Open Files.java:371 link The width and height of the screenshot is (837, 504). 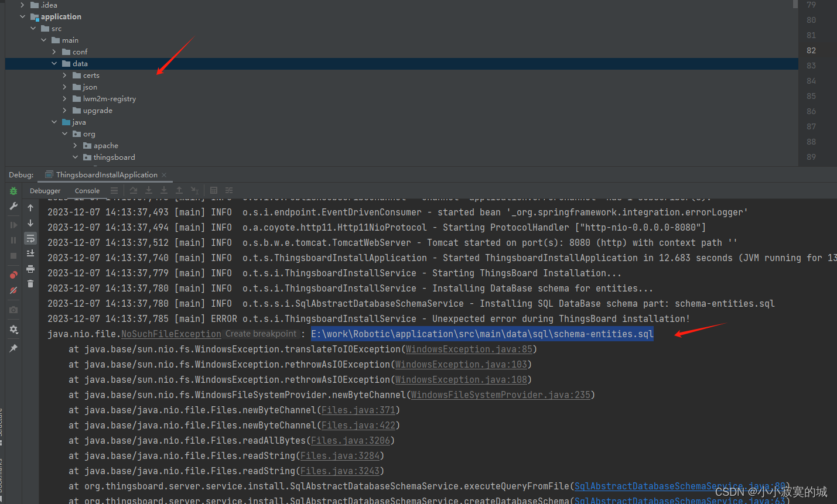tap(358, 410)
